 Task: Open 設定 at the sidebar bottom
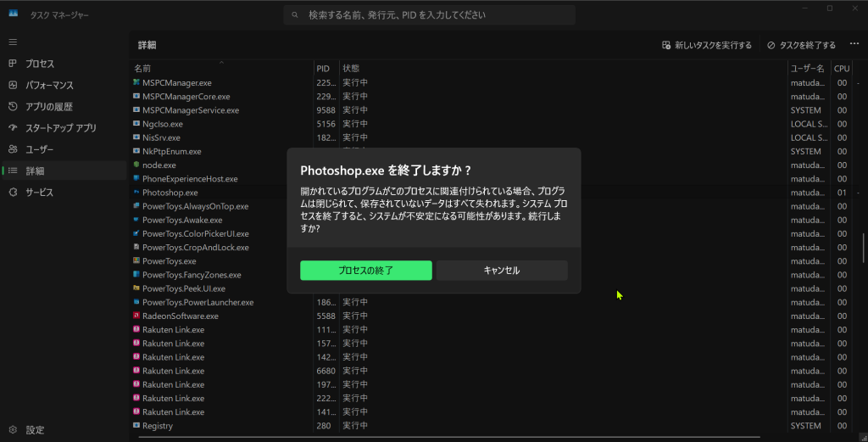pos(34,430)
